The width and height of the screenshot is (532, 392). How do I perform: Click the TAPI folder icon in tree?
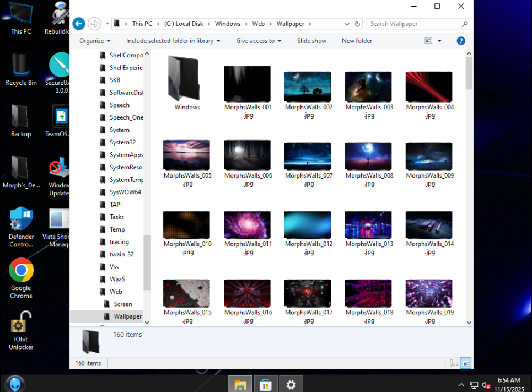[103, 205]
